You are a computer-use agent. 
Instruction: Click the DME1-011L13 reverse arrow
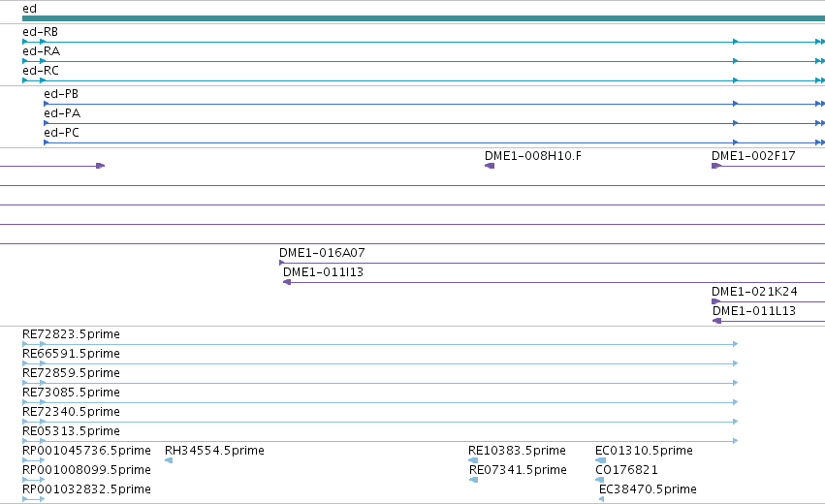pyautogui.click(x=716, y=321)
